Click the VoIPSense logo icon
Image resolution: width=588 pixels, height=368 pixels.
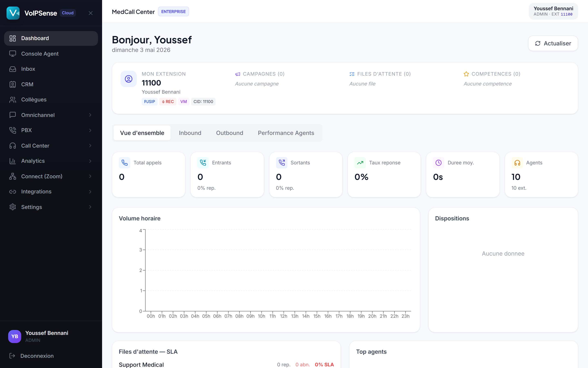(x=13, y=13)
